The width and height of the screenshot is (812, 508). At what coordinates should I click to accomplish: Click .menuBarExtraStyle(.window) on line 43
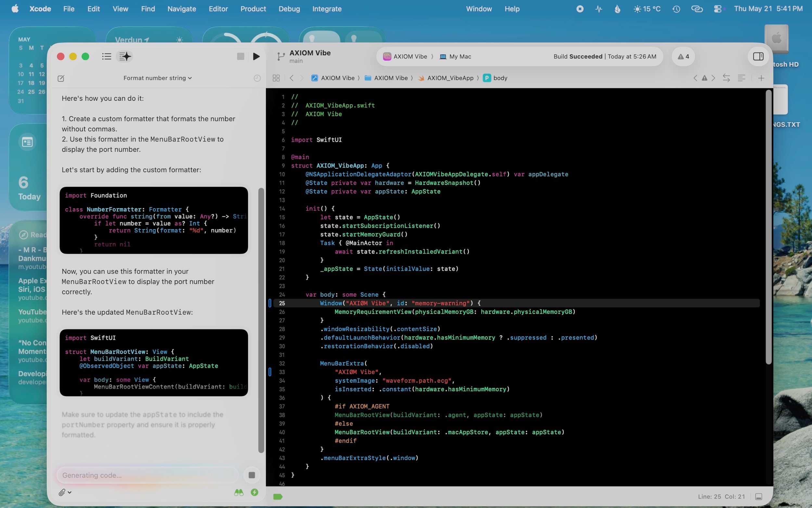(369, 458)
